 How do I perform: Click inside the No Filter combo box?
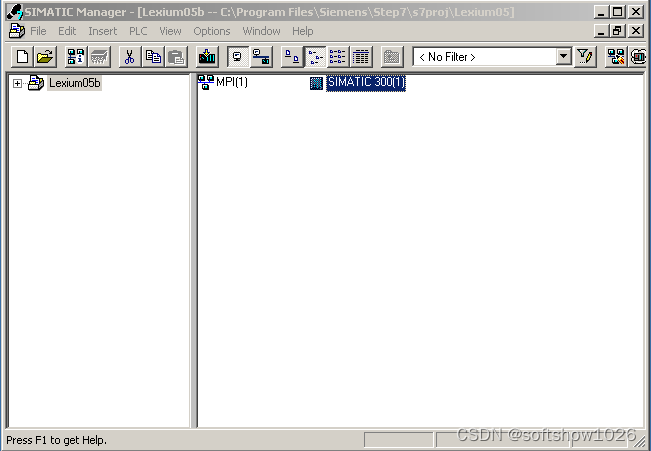click(x=485, y=56)
